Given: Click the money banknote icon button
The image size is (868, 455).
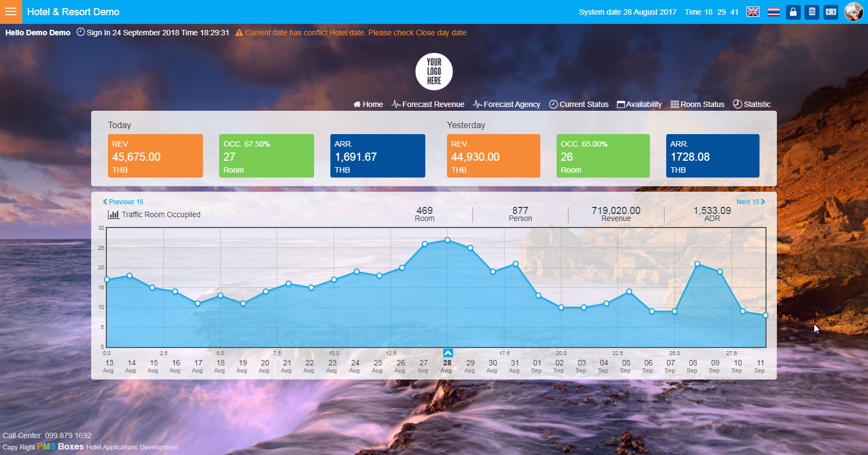Looking at the screenshot, I should coord(831,12).
